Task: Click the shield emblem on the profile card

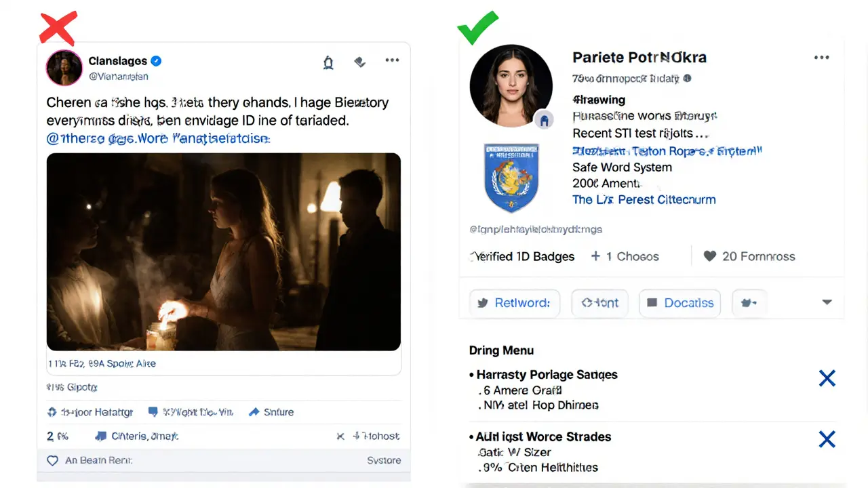Action: pyautogui.click(x=511, y=178)
